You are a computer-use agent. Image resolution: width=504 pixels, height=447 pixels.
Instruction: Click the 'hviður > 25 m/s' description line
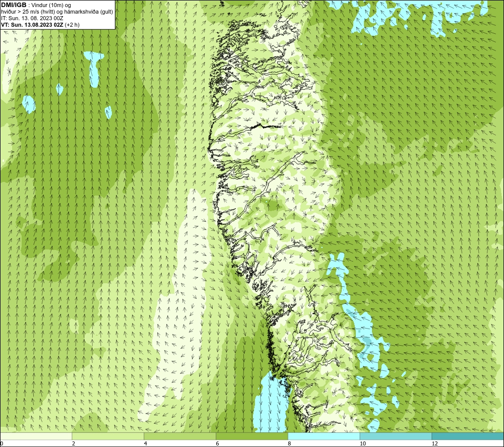[57, 12]
